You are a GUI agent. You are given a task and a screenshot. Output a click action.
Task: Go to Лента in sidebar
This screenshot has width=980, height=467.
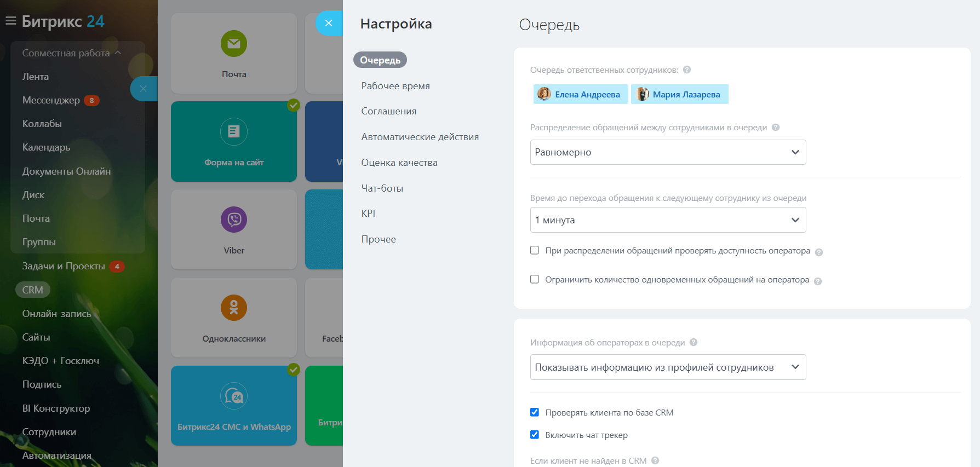(36, 77)
